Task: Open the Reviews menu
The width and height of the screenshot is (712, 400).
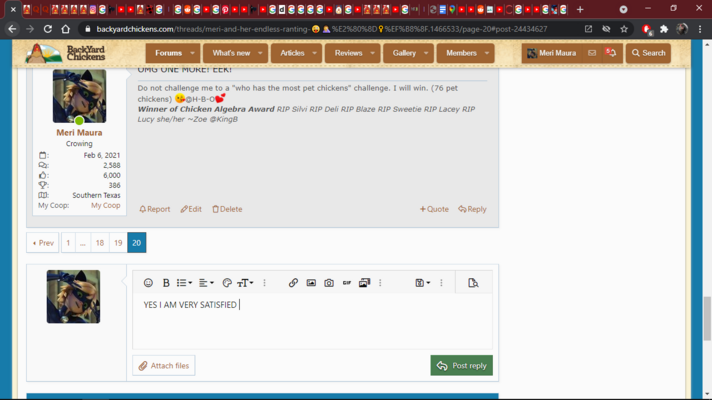Action: coord(348,53)
